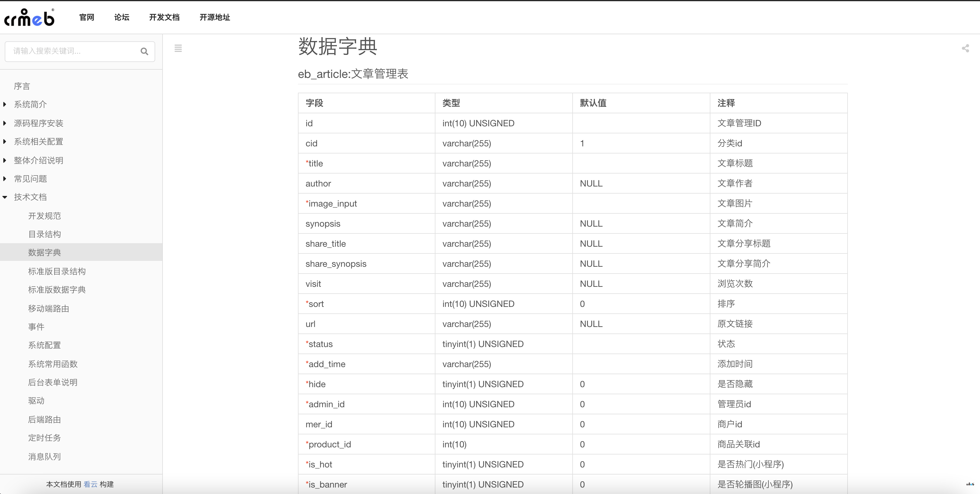
Task: Open 技术文档 section
Action: point(30,197)
